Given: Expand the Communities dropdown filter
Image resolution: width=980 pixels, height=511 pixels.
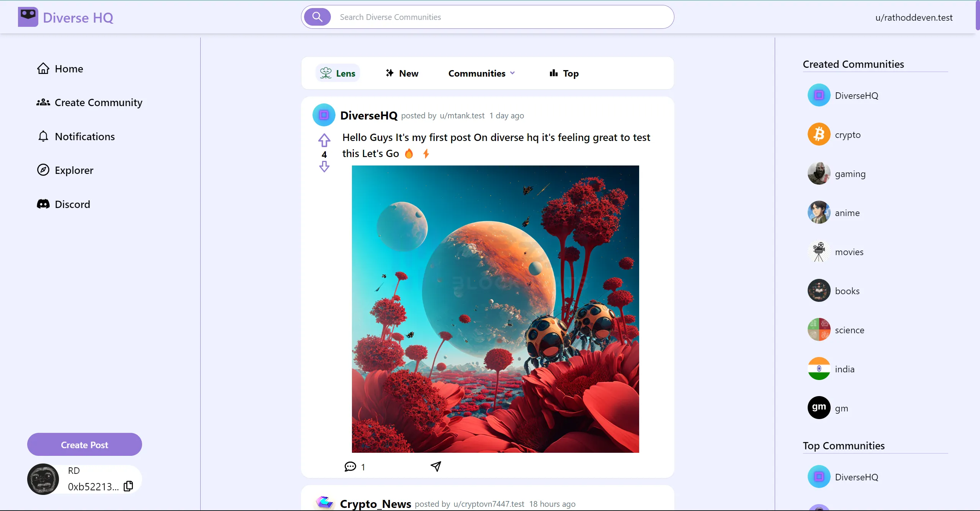Looking at the screenshot, I should pos(481,73).
